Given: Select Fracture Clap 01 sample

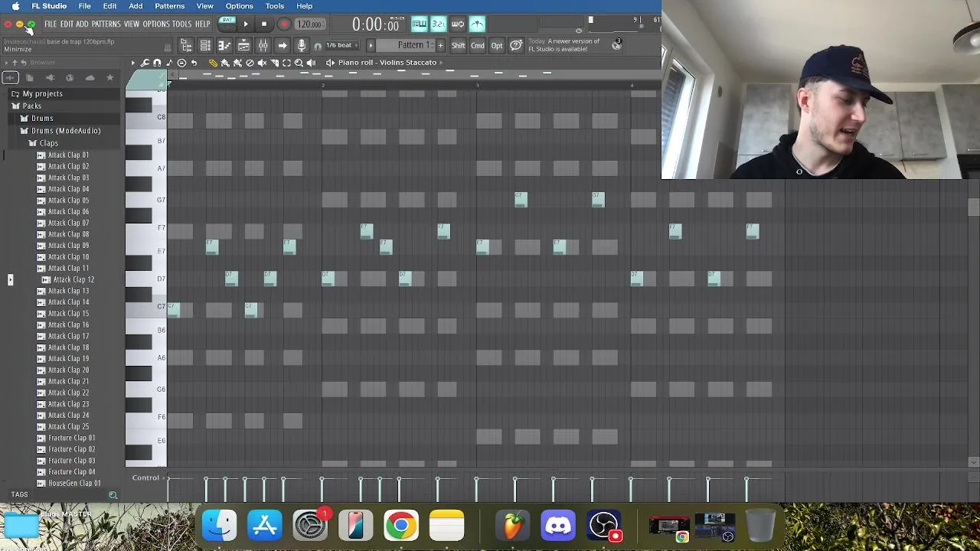Looking at the screenshot, I should [71, 439].
